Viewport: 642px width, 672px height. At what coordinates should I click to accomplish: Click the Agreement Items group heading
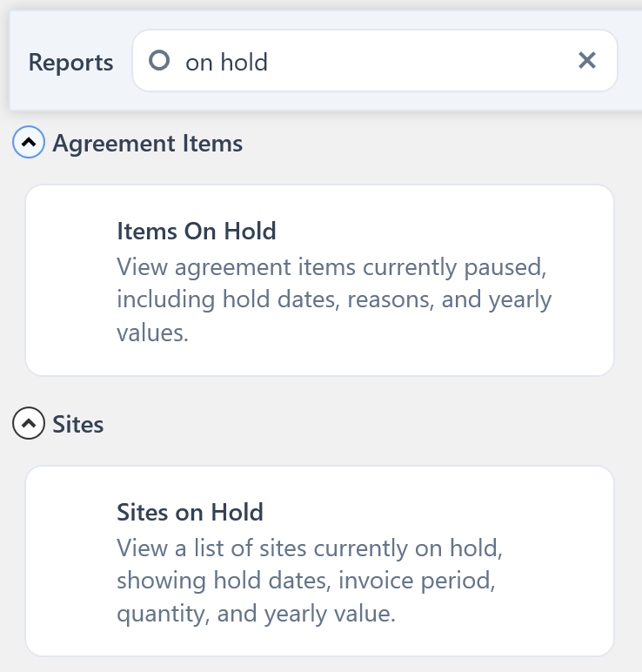click(x=148, y=143)
